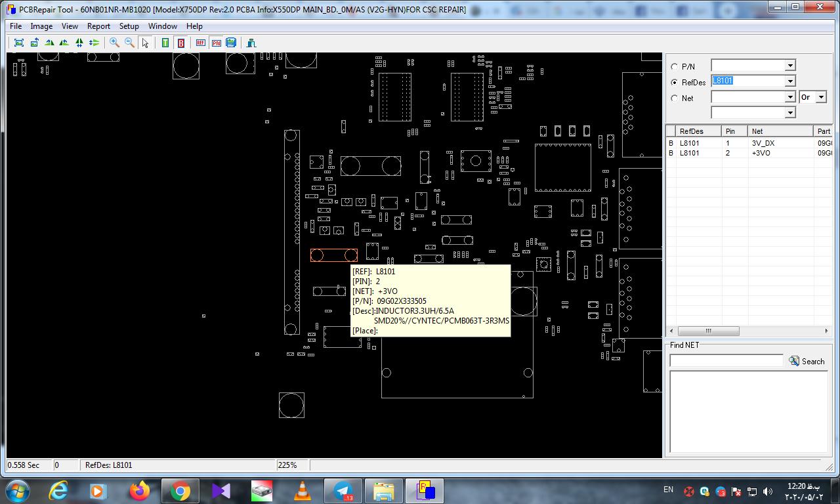
Task: Select the arrow pointer tool
Action: pos(145,43)
